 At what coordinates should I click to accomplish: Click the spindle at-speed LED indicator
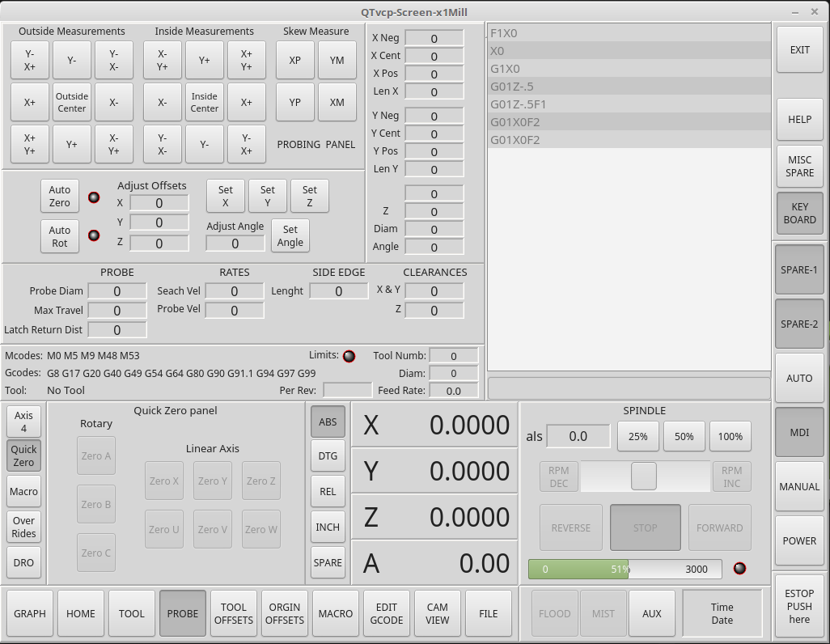(739, 569)
